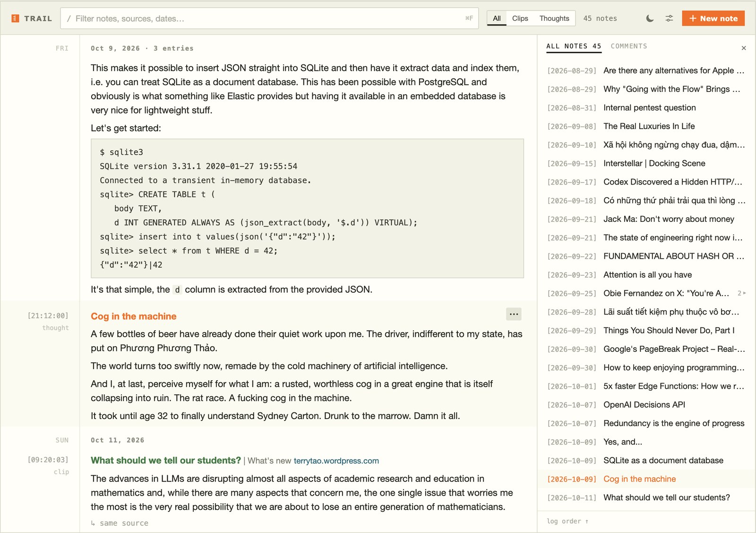The width and height of the screenshot is (756, 533).
Task: Select 'The state of engineering right now' note
Action: 646,238
